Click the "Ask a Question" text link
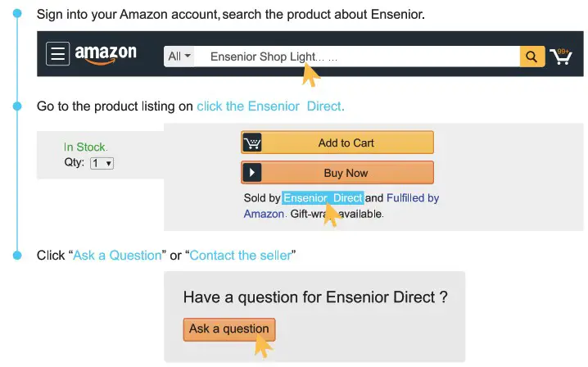This screenshot has height=367, width=588. pyautogui.click(x=117, y=256)
